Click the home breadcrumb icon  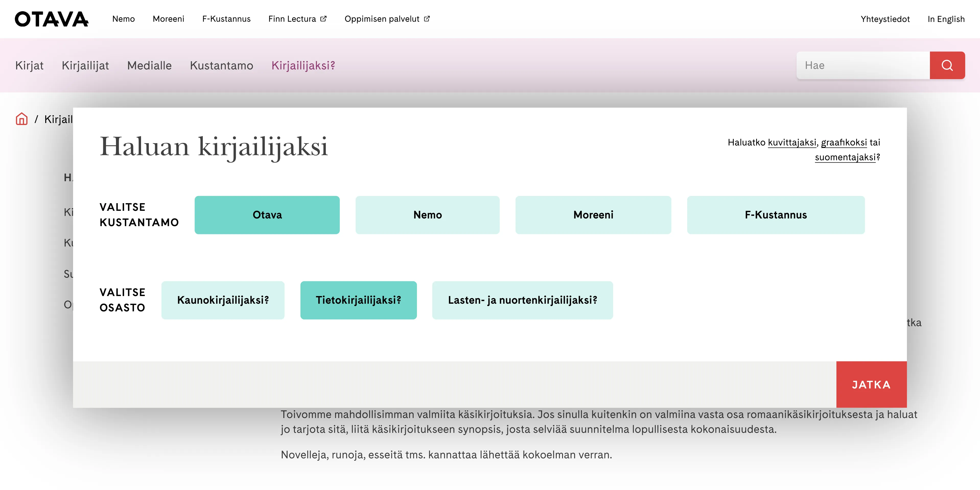22,119
